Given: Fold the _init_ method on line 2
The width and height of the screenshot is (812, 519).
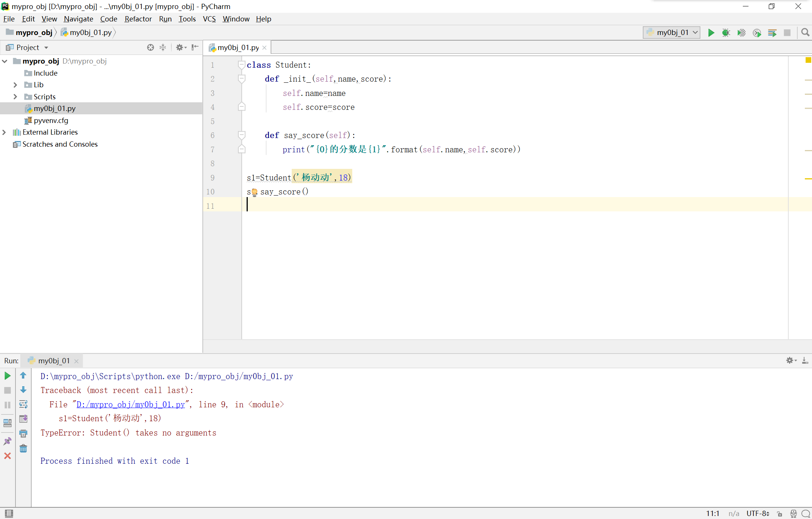Looking at the screenshot, I should click(x=242, y=79).
